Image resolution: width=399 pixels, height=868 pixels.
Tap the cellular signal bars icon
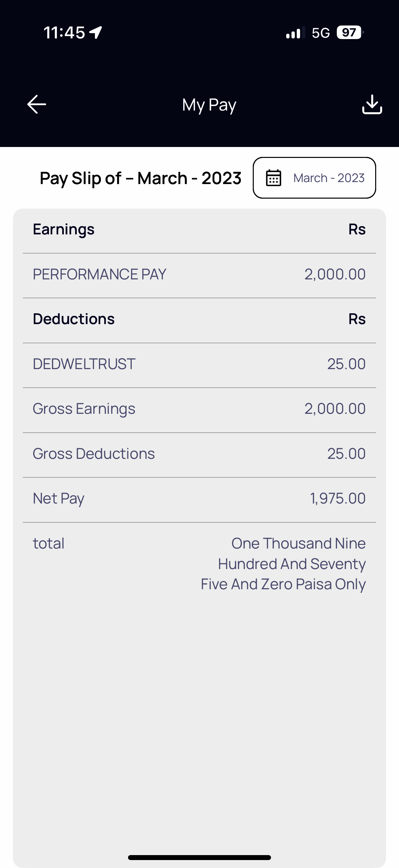coord(295,33)
